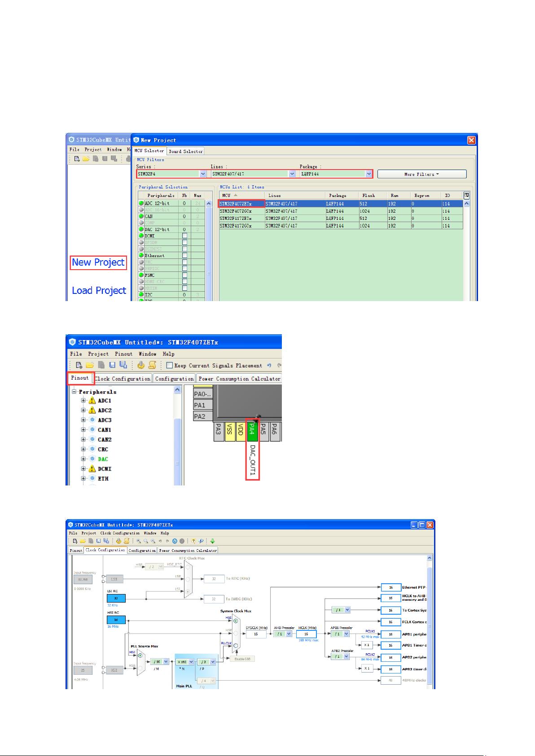Click the Peripherals tree scrollbar up arrow

pos(177,390)
